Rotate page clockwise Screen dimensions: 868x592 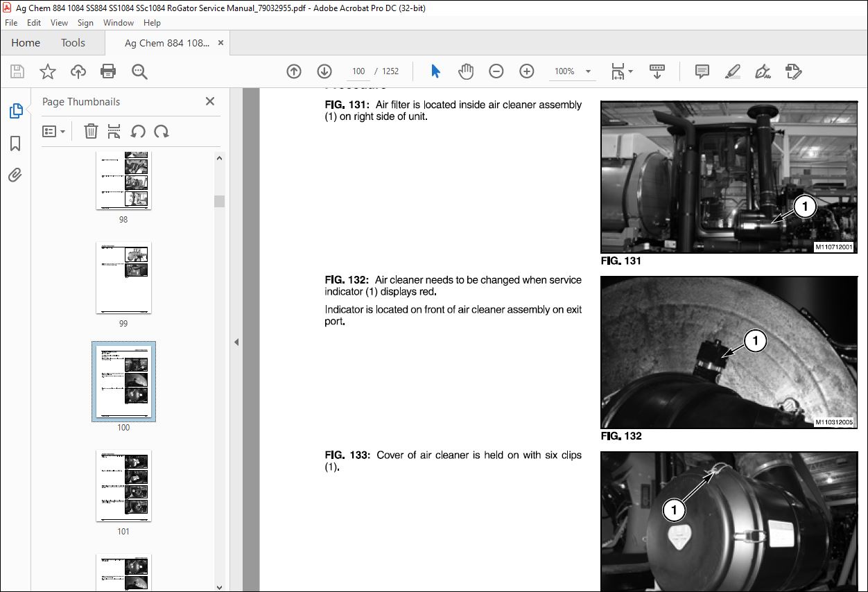tap(162, 131)
